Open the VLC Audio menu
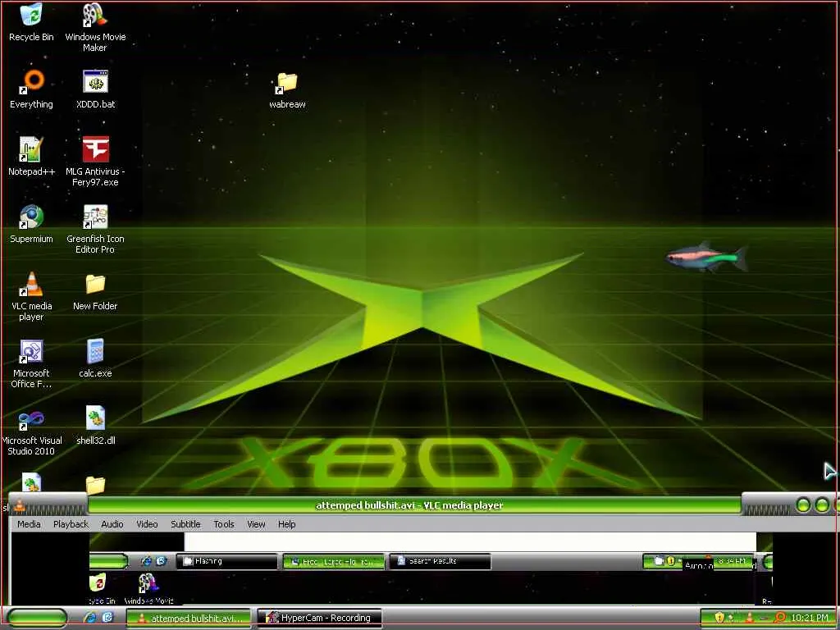Image resolution: width=840 pixels, height=630 pixels. tap(112, 524)
